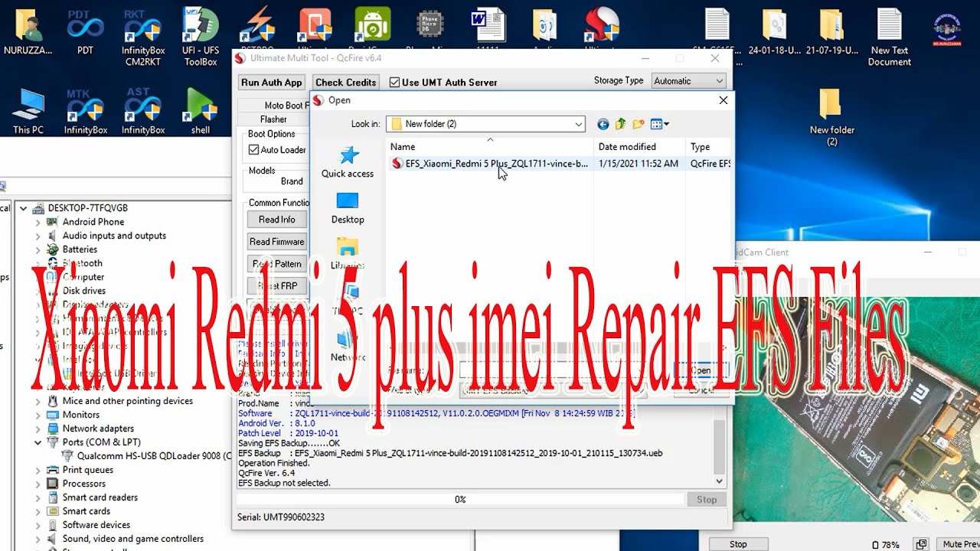
Task: Select Sound, video and game controllers
Action: click(133, 539)
